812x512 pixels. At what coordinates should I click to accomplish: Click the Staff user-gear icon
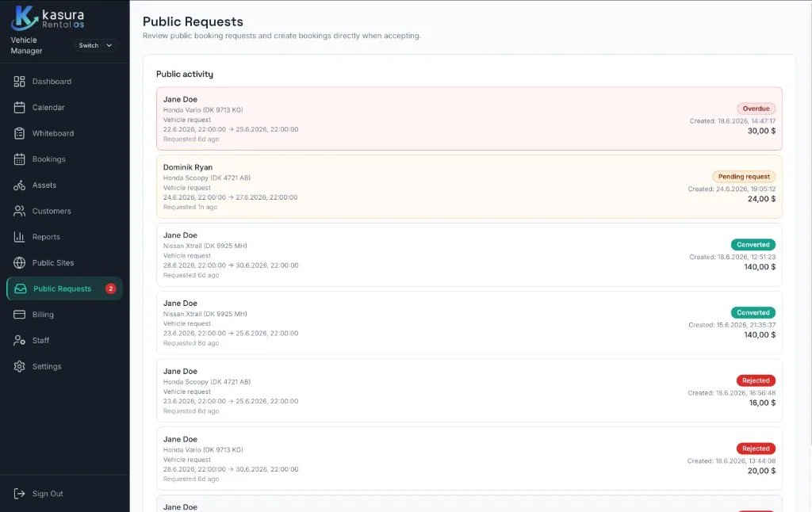[19, 340]
